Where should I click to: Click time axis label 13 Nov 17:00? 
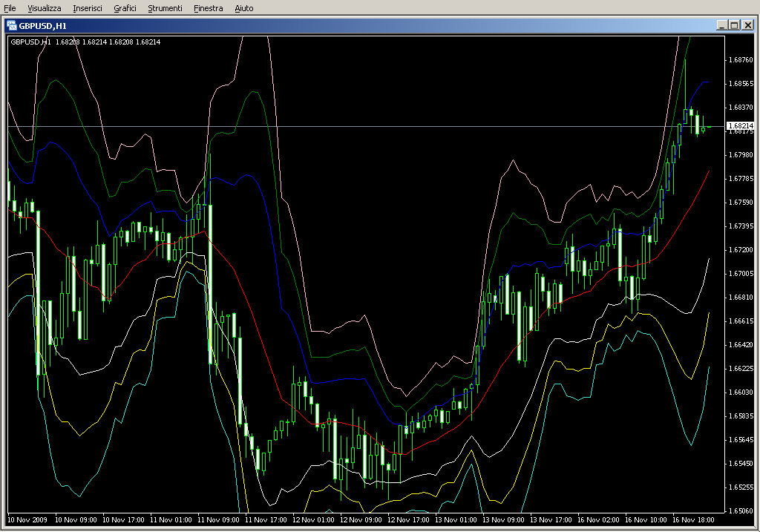pyautogui.click(x=551, y=520)
